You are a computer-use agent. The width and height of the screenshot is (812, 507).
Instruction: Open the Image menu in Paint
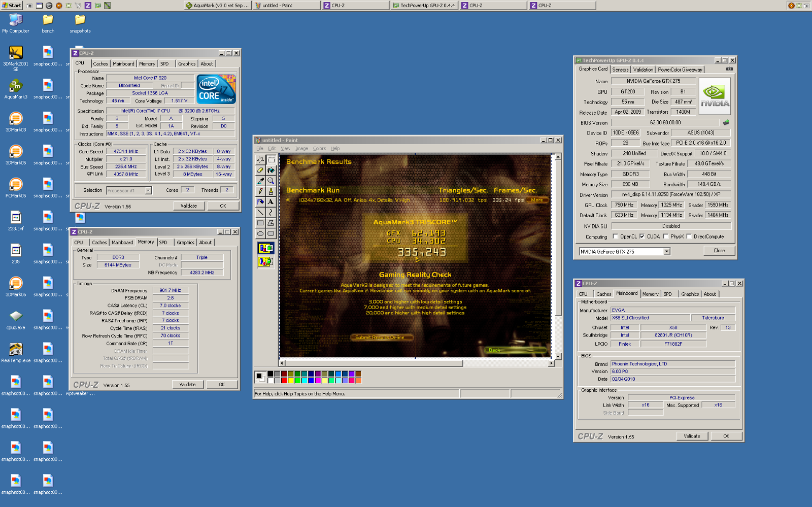301,149
